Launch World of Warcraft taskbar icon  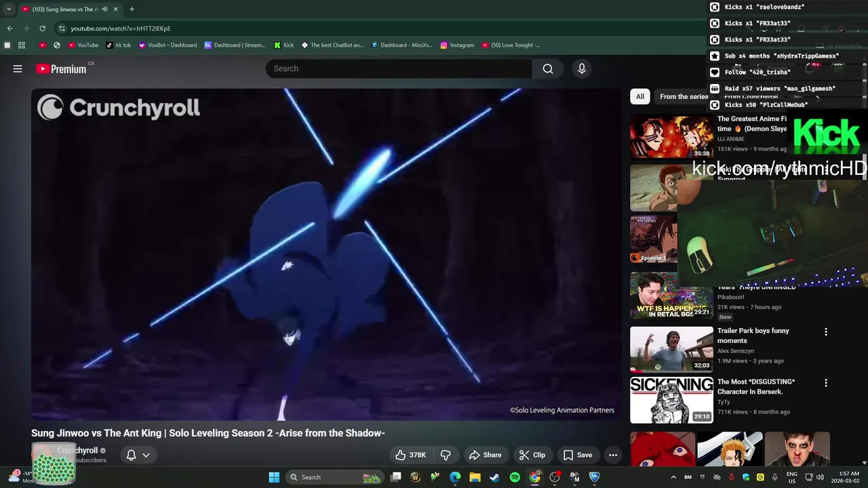(x=416, y=477)
